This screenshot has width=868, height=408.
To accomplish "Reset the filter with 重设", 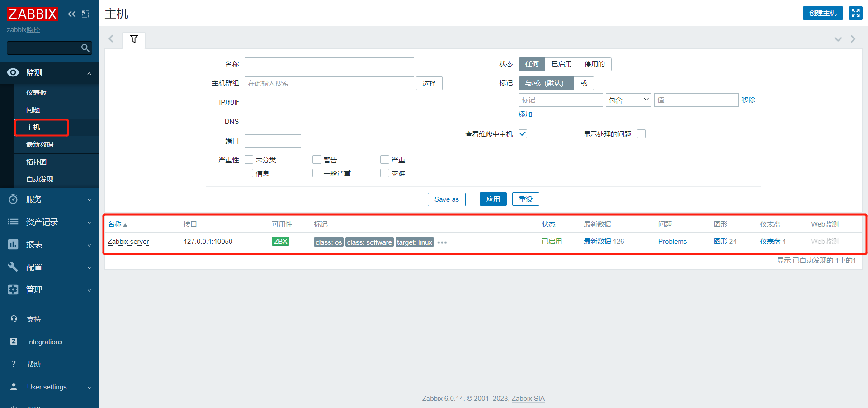I will [x=525, y=199].
